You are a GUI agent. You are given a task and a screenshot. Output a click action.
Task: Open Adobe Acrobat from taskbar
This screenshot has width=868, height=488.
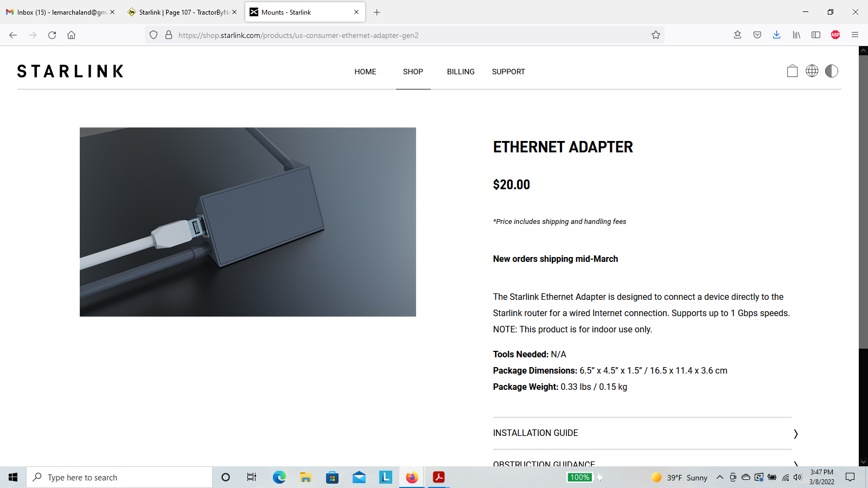[439, 477]
